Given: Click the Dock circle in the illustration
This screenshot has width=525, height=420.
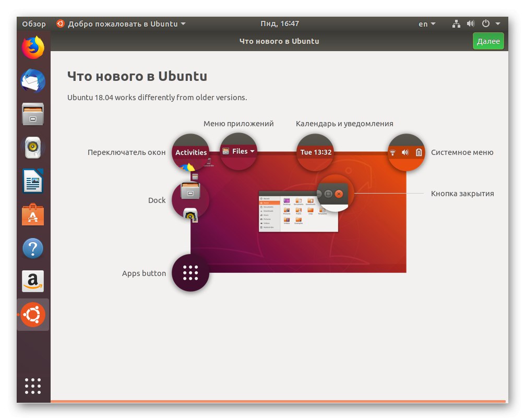Looking at the screenshot, I should (x=190, y=200).
